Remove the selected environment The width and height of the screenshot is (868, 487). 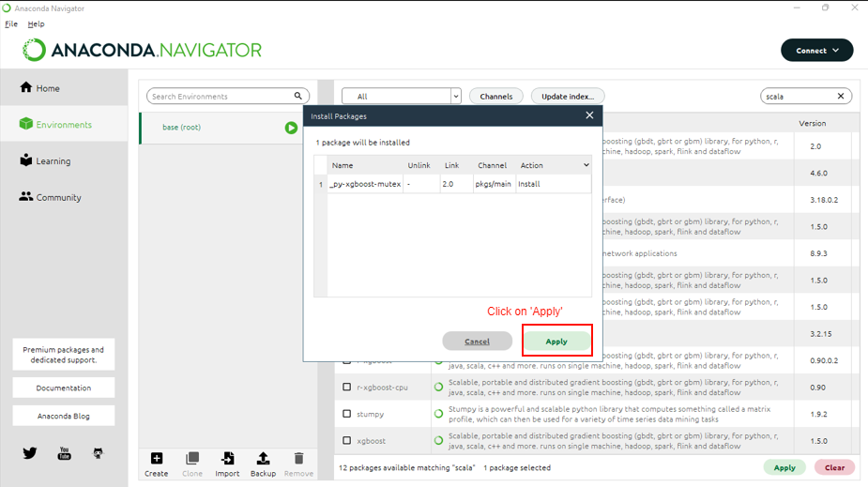click(x=298, y=464)
